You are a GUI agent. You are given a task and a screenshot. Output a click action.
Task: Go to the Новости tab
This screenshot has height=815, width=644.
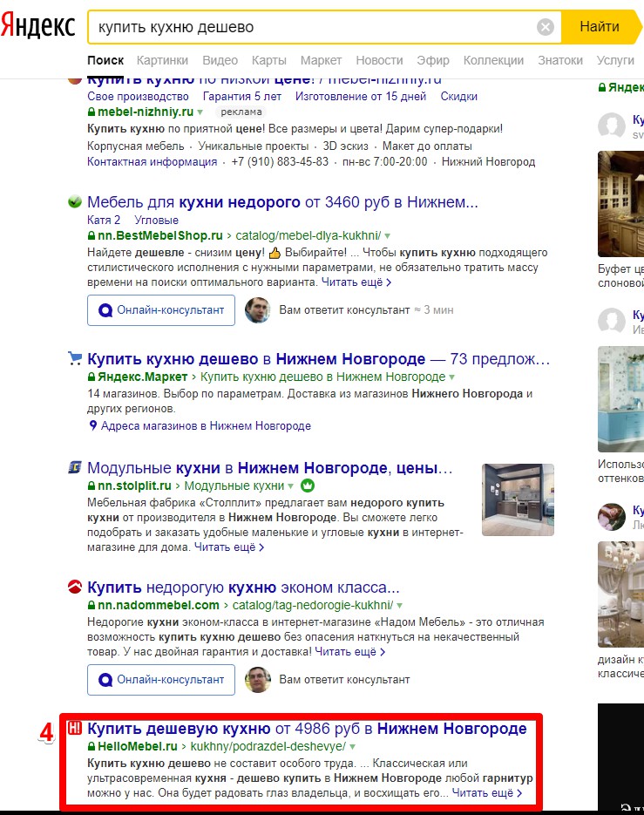coord(379,60)
